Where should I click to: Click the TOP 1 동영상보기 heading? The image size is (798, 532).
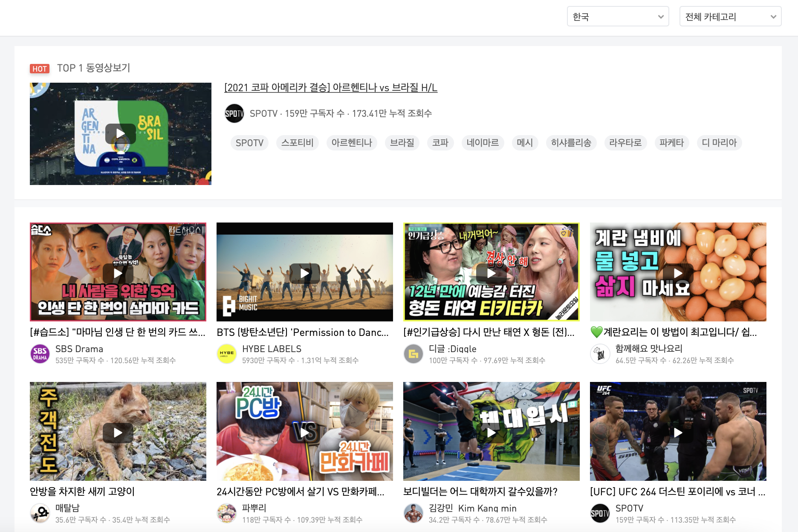93,68
